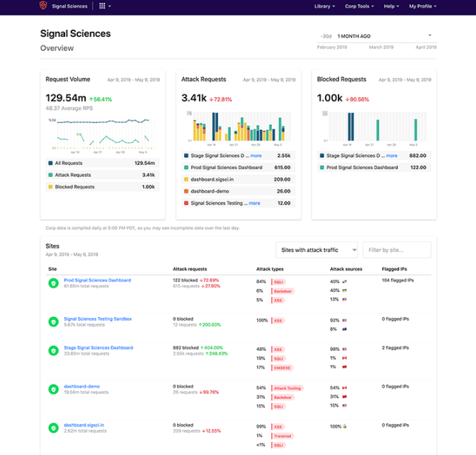476x455 pixels.
Task: Click the Backdoor tag in Prod Dashboard row
Action: pos(283,292)
